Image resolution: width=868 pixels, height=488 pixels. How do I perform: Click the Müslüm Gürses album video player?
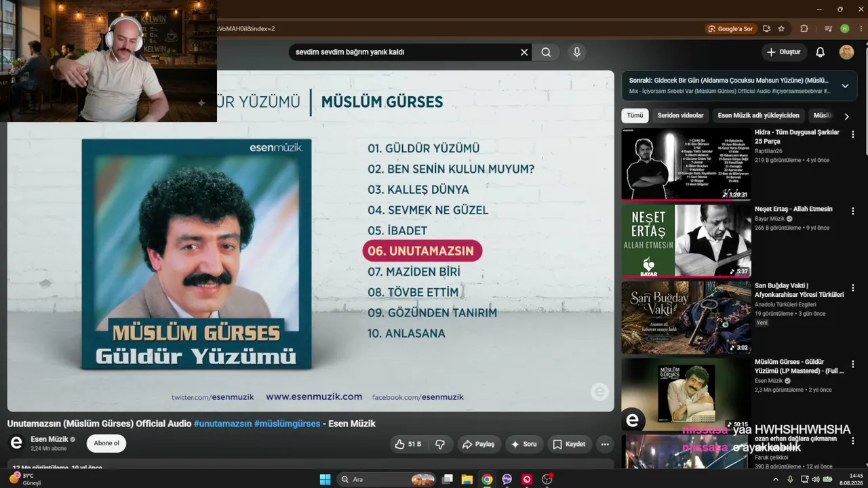pos(311,241)
